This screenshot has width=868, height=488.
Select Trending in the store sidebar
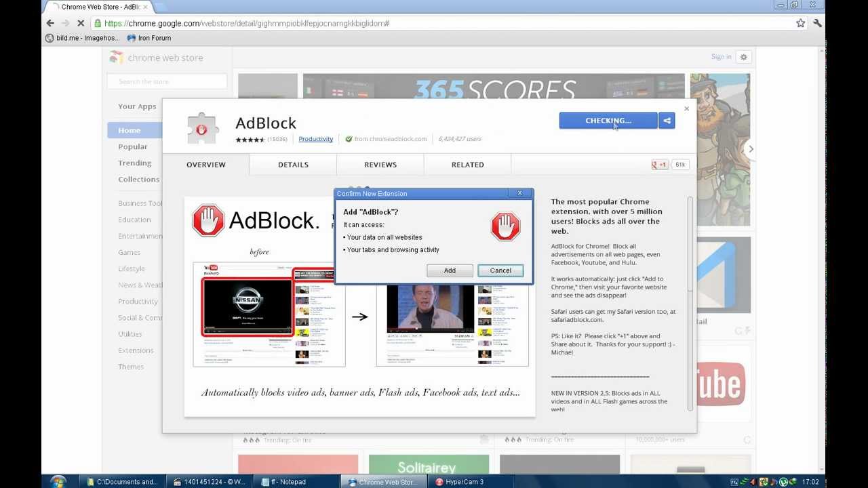click(135, 163)
